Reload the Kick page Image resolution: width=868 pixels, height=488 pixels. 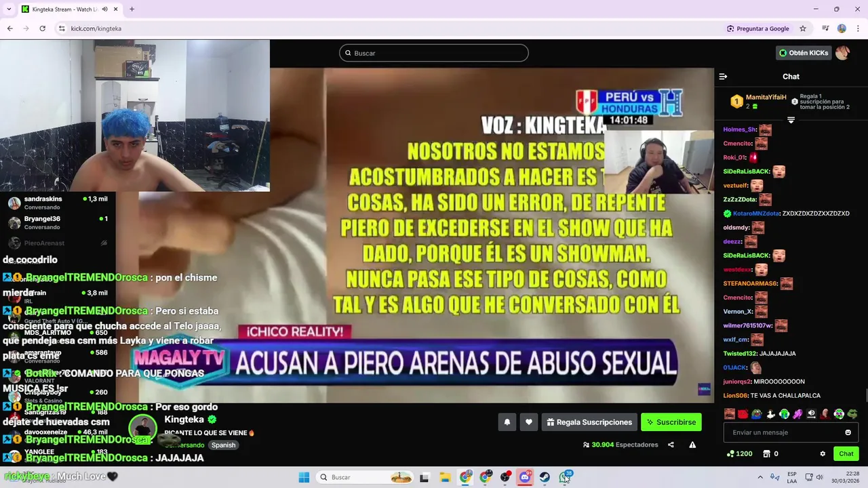coord(42,28)
